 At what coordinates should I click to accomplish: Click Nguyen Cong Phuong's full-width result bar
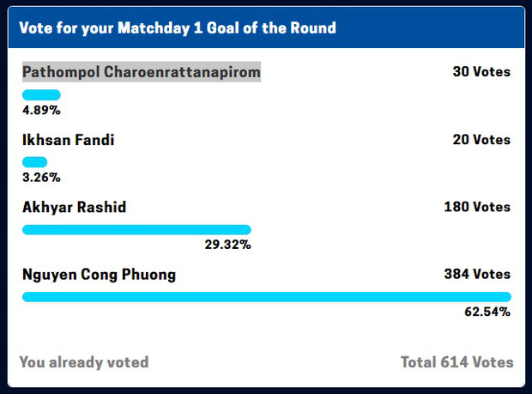click(266, 297)
